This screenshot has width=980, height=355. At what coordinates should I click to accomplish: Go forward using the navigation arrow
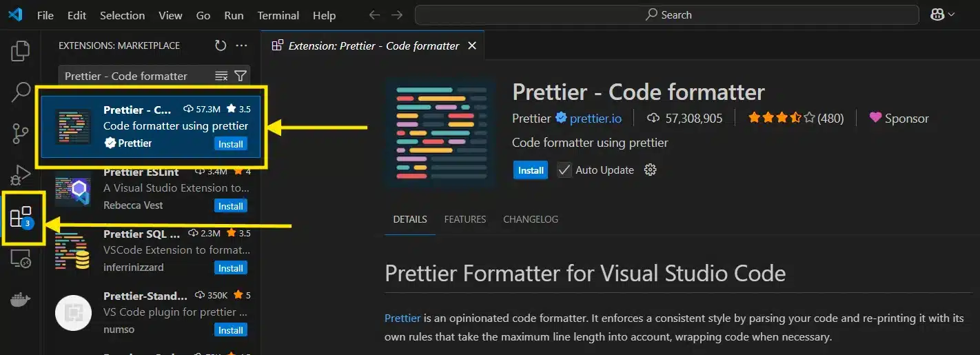click(x=397, y=15)
